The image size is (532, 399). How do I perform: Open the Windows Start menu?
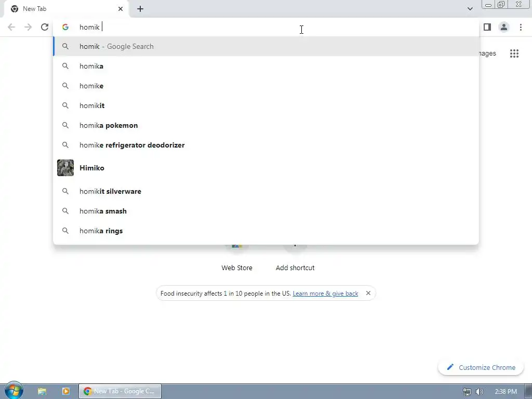coord(14,391)
